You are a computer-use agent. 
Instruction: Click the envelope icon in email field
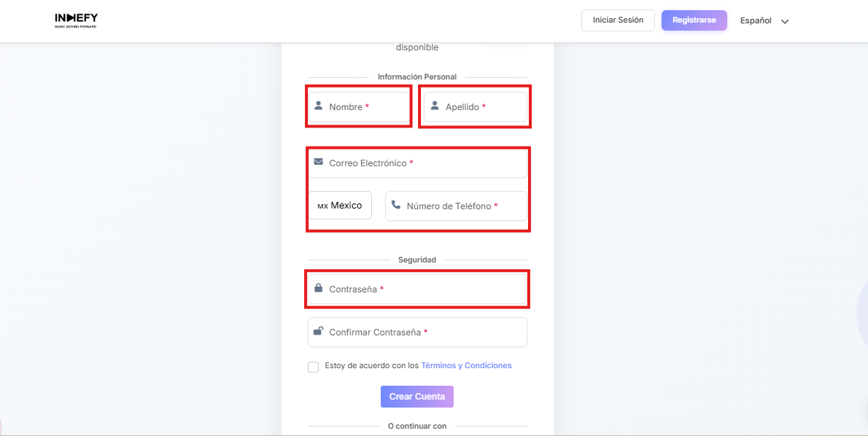(318, 162)
